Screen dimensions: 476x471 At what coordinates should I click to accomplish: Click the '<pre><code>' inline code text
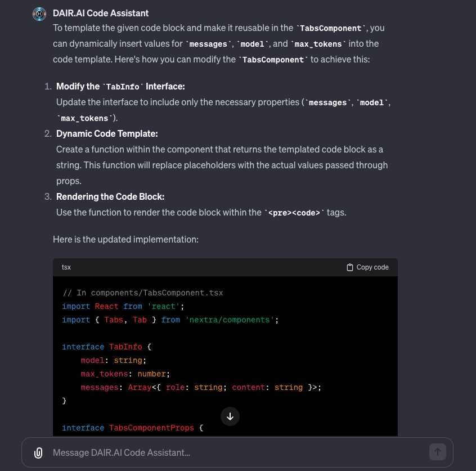click(294, 213)
